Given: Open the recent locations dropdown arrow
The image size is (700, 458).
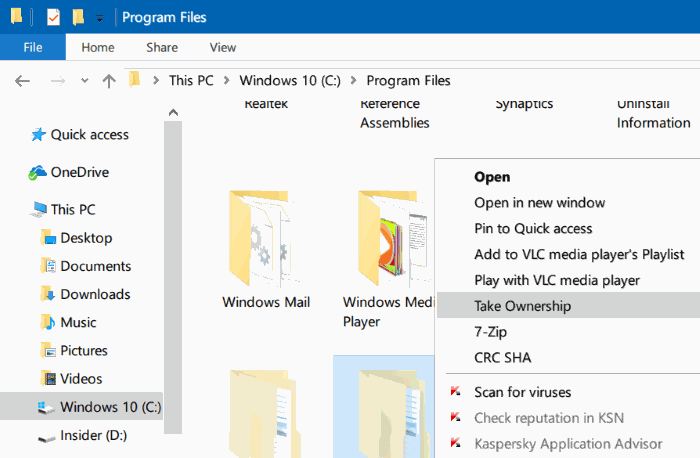Looking at the screenshot, I should pos(84,81).
